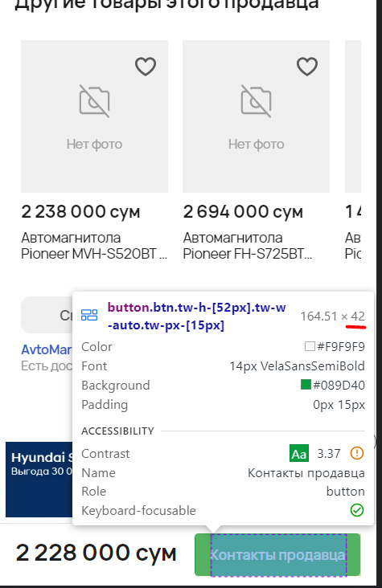382x588 pixels.
Task: Favorite the Pioneer MVH-S520BT listing heart
Action: (x=146, y=67)
